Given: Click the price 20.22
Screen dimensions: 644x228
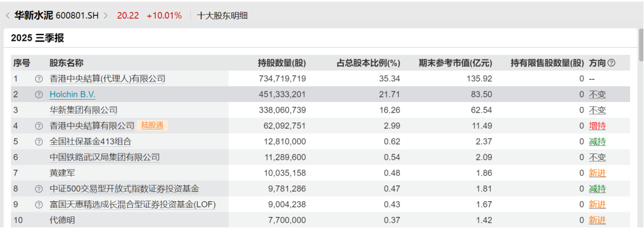Looking at the screenshot, I should click(128, 16).
